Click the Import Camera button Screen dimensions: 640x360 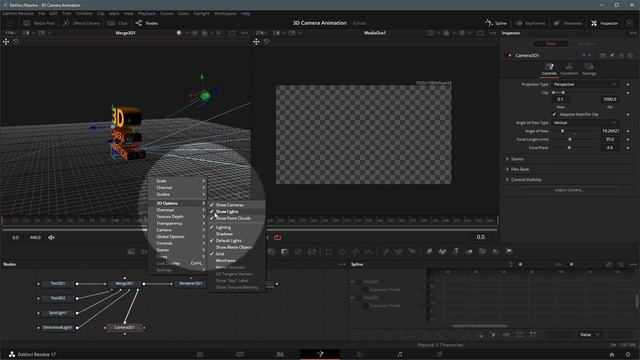point(569,190)
